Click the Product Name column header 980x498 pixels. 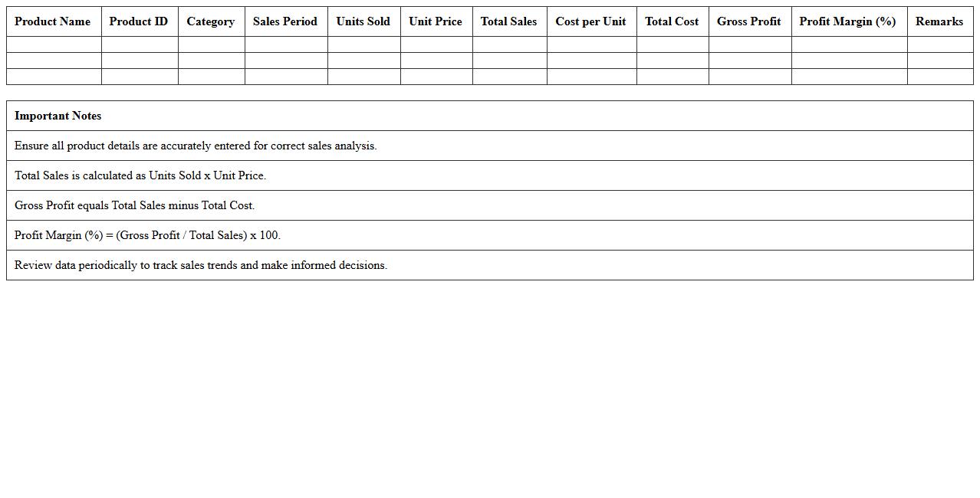coord(53,21)
